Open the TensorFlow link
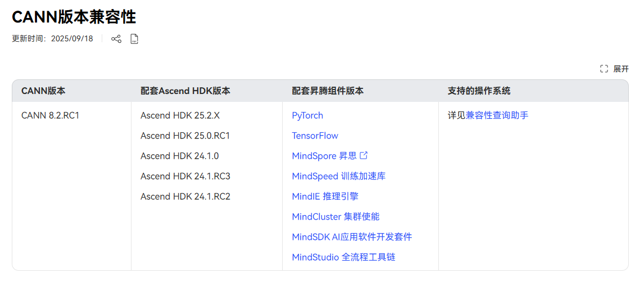Image resolution: width=644 pixels, height=291 pixels. tap(315, 136)
